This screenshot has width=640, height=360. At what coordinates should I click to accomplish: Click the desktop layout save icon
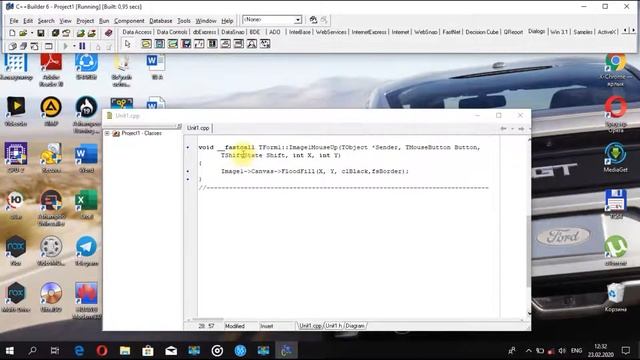coord(313,20)
